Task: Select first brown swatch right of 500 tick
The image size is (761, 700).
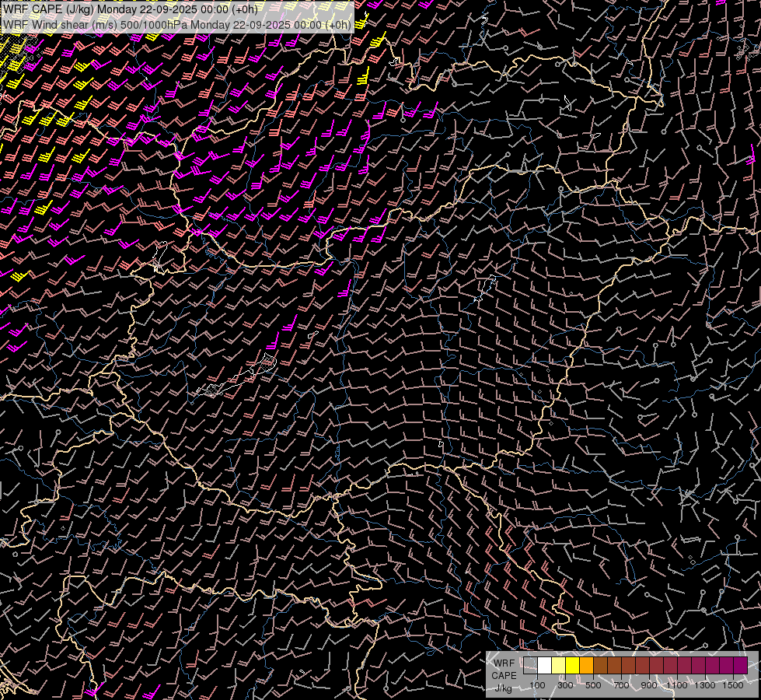Action: coord(600,665)
